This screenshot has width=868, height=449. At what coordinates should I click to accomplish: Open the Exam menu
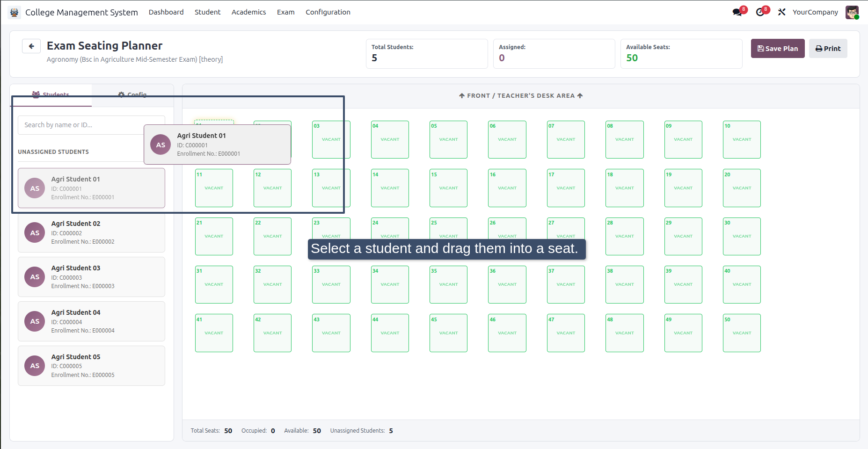tap(285, 12)
